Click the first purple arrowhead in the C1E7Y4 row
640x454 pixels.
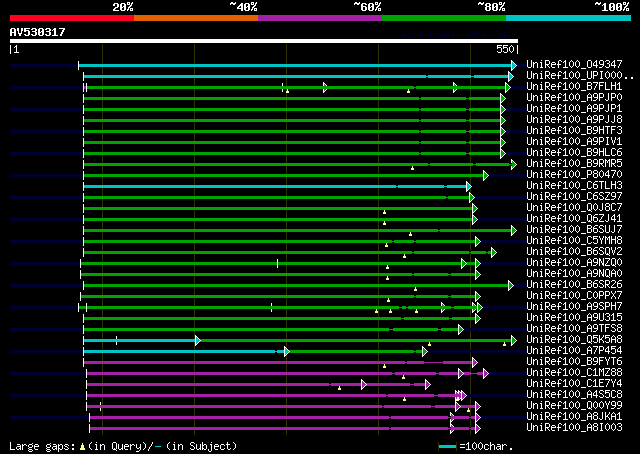click(x=364, y=385)
